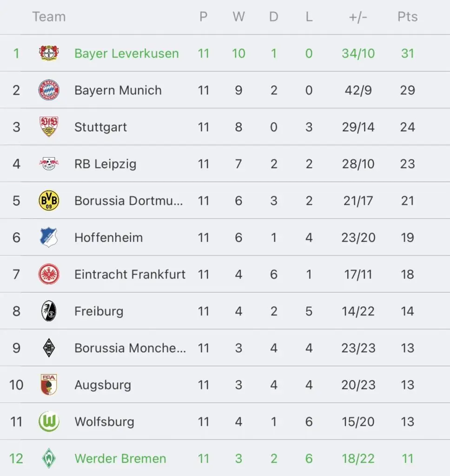
Task: Select the Stuttgart team name
Action: pos(100,127)
